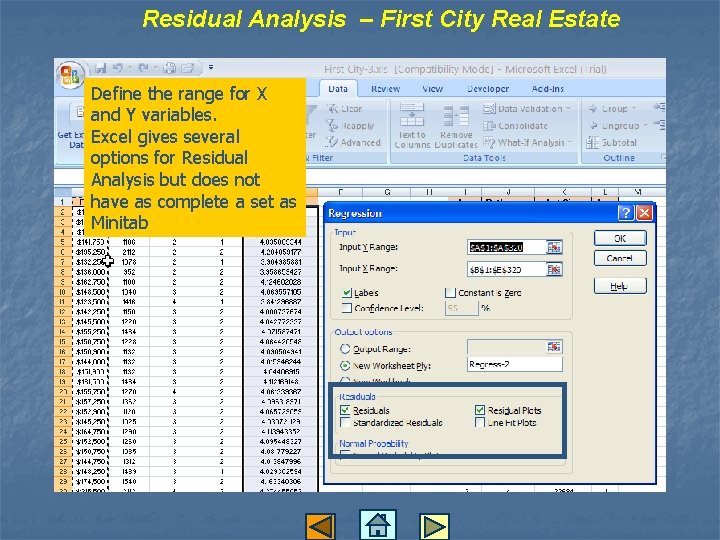This screenshot has width=720, height=540.
Task: Switch to the Review ribbon tab
Action: click(385, 89)
